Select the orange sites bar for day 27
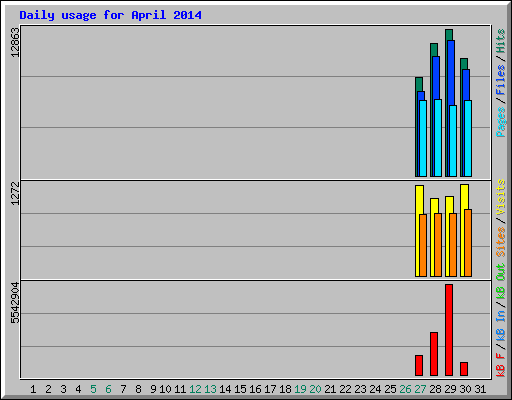 423,245
